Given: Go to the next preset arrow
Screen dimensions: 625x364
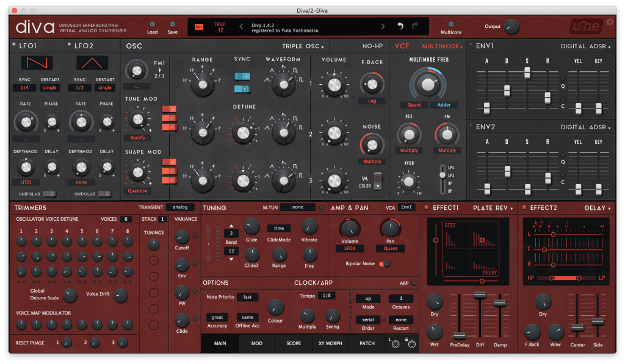Looking at the screenshot, I should [383, 26].
